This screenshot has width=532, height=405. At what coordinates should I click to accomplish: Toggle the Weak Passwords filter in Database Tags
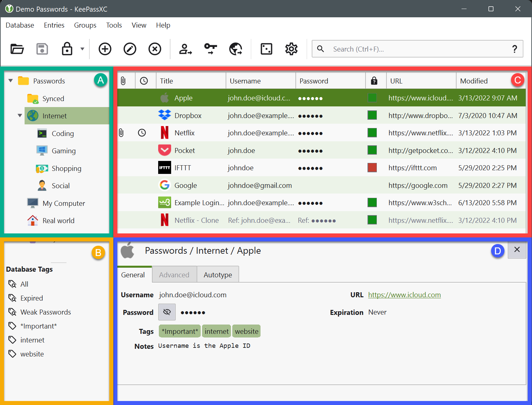coord(46,312)
